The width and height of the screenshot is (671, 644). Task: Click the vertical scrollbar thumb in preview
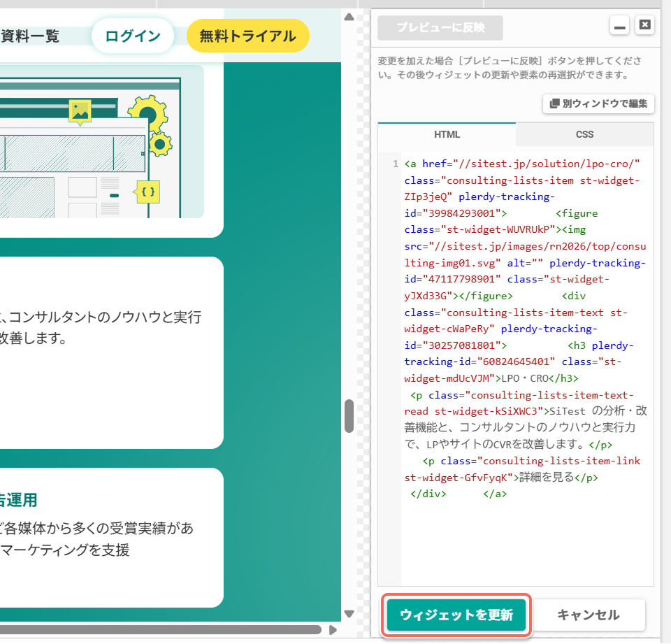[349, 416]
